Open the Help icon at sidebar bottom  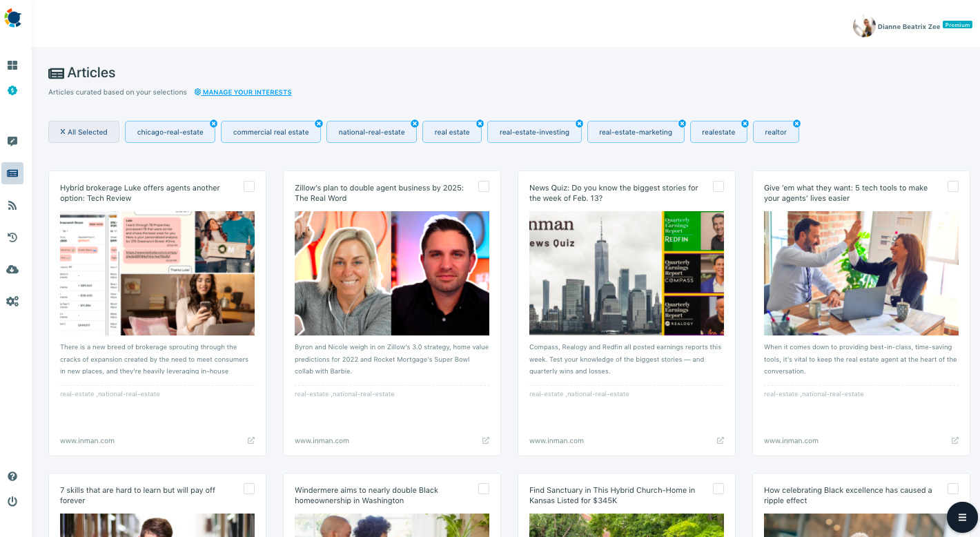tap(12, 476)
